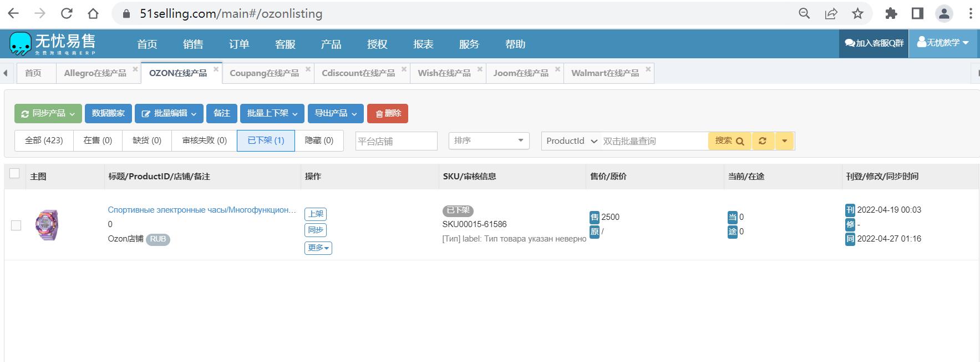Click 加入客服Q群 button
This screenshot has width=980, height=362.
click(874, 43)
